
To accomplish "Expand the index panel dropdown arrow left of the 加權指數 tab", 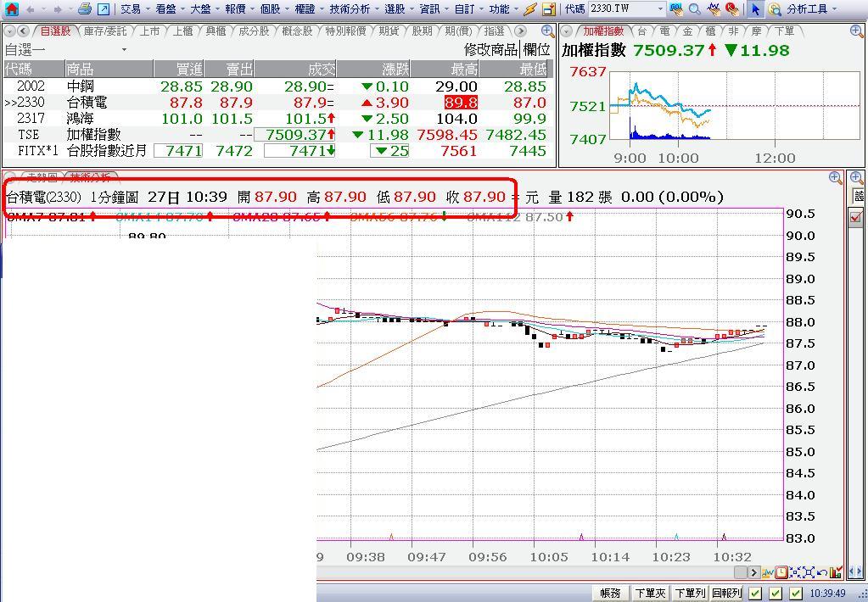I will coord(566,31).
